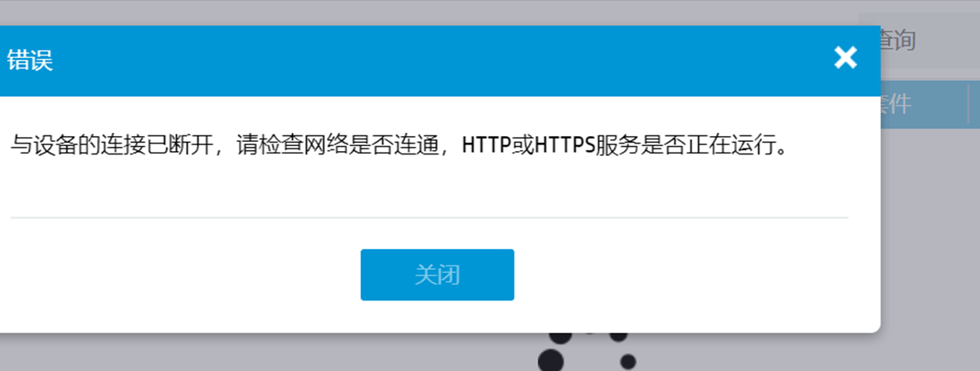
Task: Click the spinner dot just under the dialog edge
Action: pyautogui.click(x=561, y=337)
